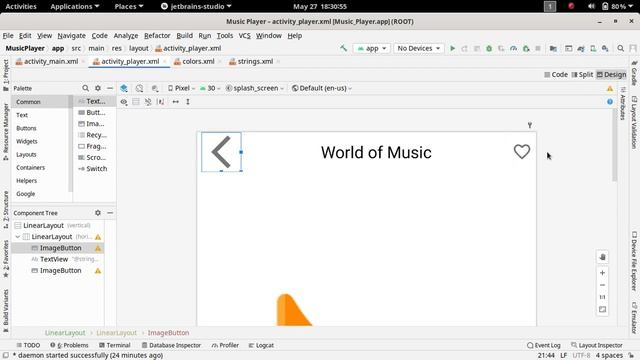Switch to Design view mode
The image size is (640, 360).
coord(611,75)
